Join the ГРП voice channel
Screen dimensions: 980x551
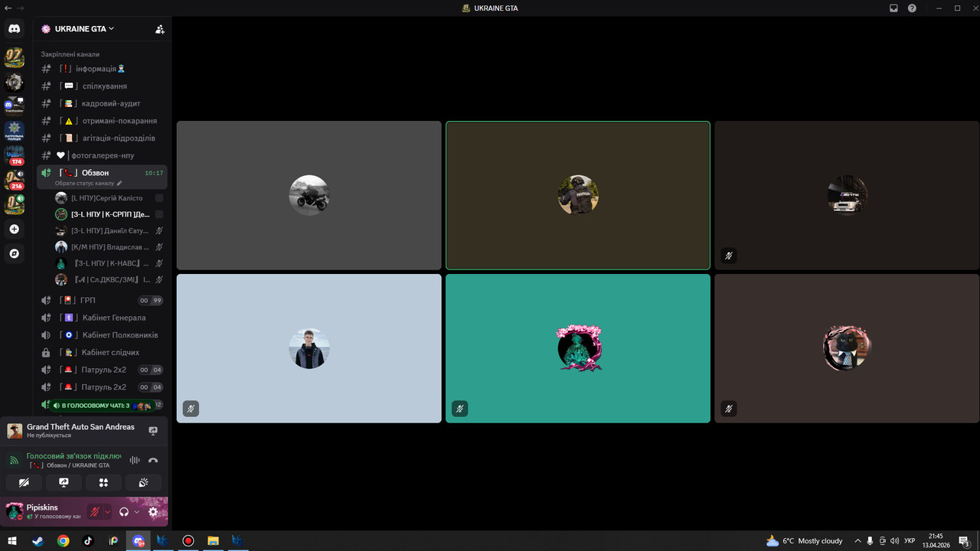coord(102,301)
